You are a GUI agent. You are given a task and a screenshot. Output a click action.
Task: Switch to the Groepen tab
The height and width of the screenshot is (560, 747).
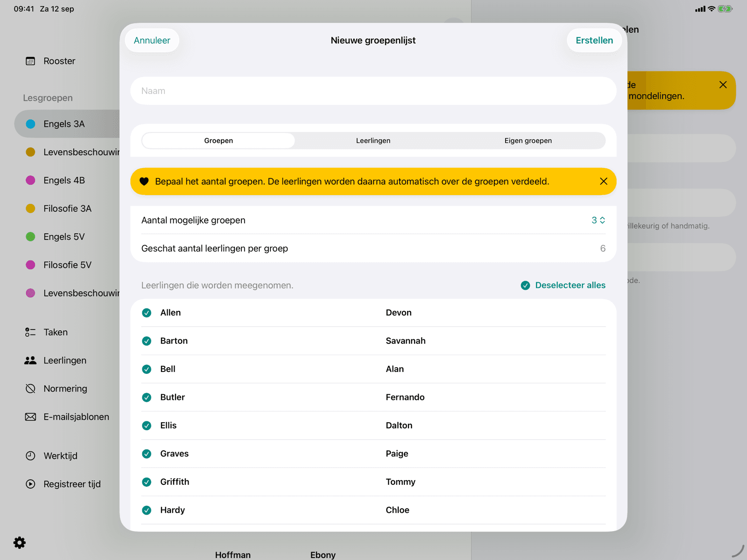point(218,140)
